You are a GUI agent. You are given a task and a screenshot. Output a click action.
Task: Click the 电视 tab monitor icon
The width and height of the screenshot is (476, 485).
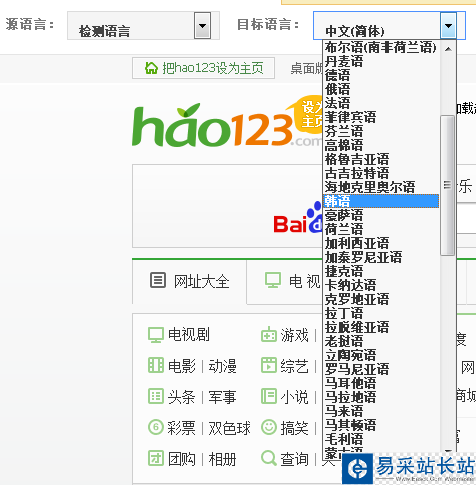(273, 280)
